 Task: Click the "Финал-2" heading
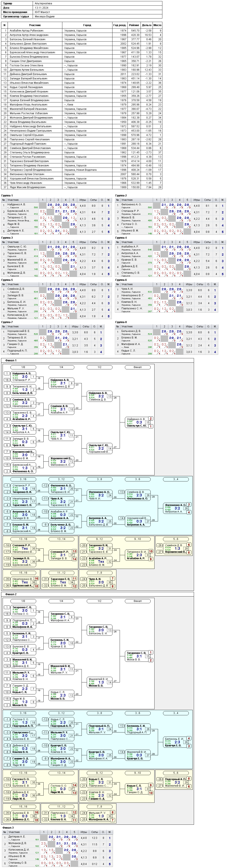11,594
